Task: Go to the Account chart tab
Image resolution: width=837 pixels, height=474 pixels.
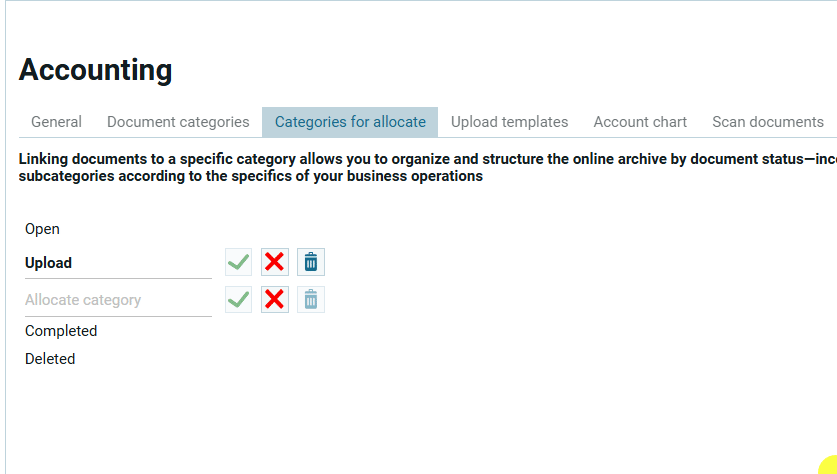Action: [640, 122]
